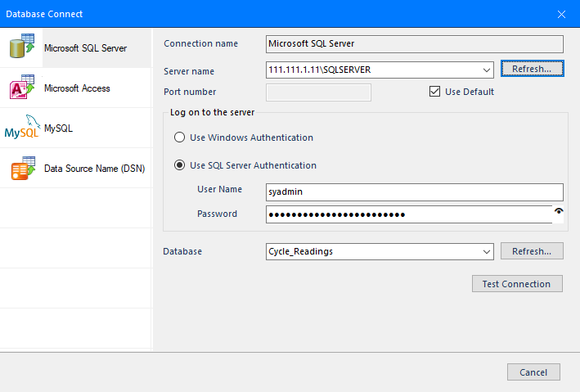Click the 'Port number' label
Viewport: 580px width, 392px height.
pos(190,92)
